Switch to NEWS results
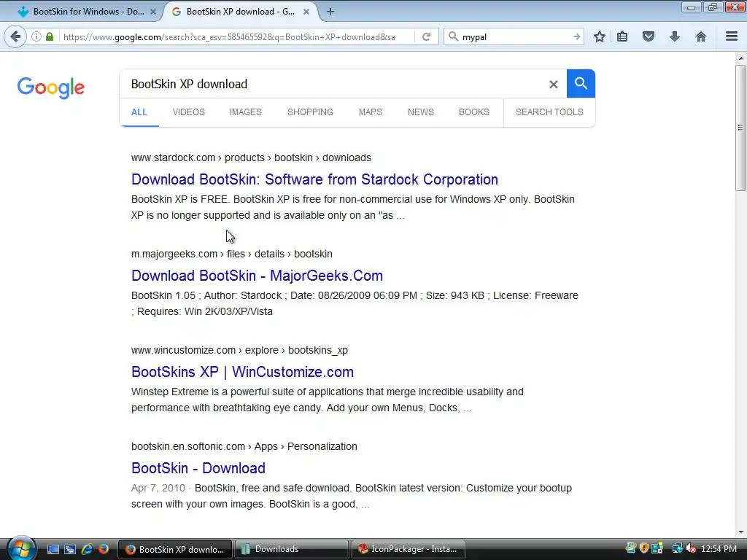This screenshot has width=747, height=560. (421, 112)
